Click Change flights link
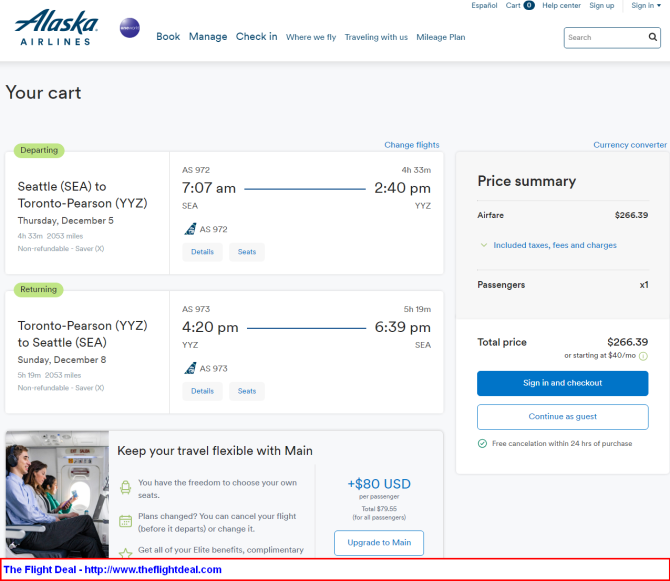The image size is (670, 581). point(411,145)
